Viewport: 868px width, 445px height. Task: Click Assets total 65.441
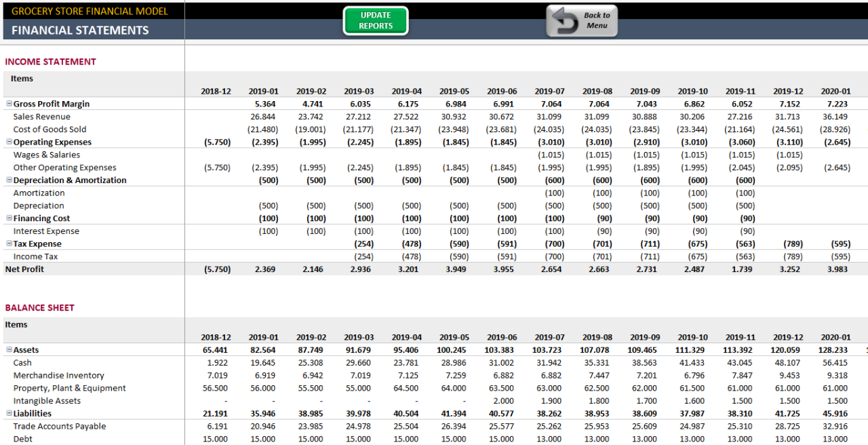tap(215, 350)
